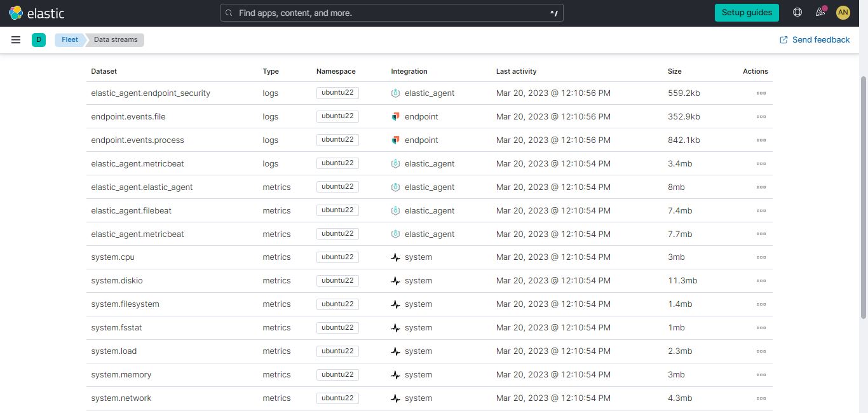The height and width of the screenshot is (413, 868).
Task: Click the Setup guides button
Action: (747, 12)
